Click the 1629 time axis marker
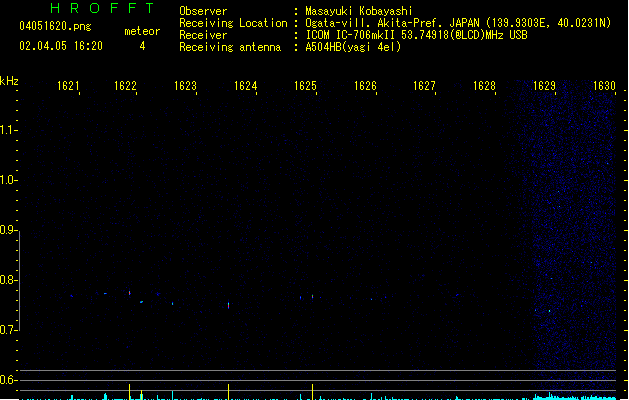Image resolution: width=629 pixels, height=400 pixels. pyautogui.click(x=544, y=86)
